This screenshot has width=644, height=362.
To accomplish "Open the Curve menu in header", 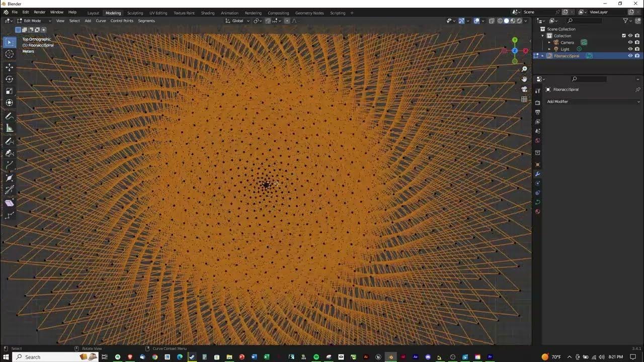I will click(101, 21).
